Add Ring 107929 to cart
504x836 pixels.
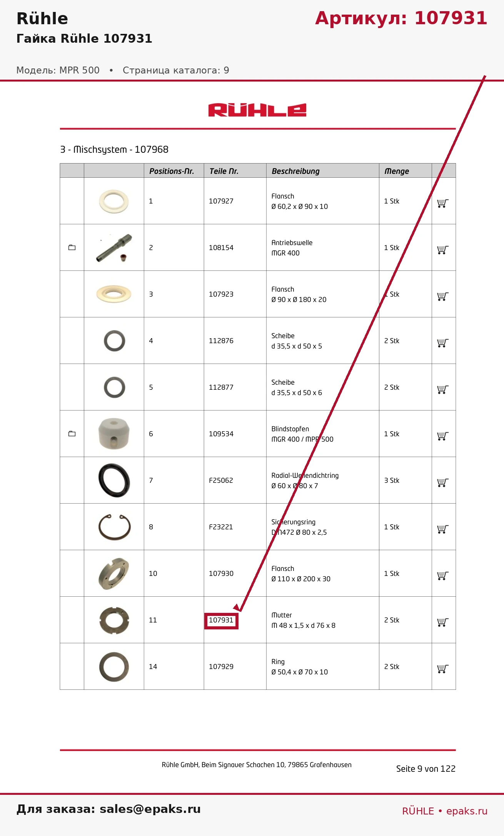coord(443,669)
